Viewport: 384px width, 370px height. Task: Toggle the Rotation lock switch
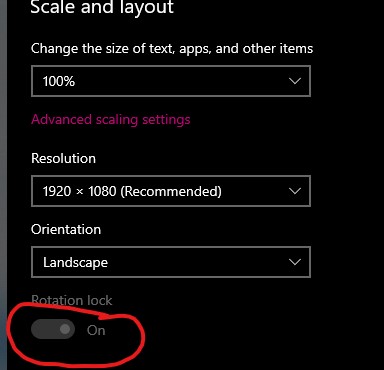click(x=53, y=329)
